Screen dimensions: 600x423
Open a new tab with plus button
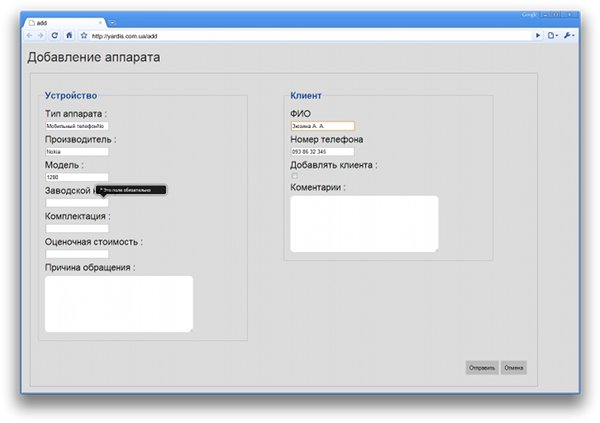[112, 21]
